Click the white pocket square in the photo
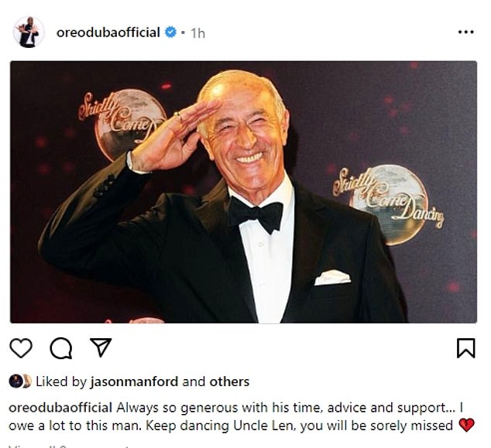The height and width of the screenshot is (448, 491). 332,278
